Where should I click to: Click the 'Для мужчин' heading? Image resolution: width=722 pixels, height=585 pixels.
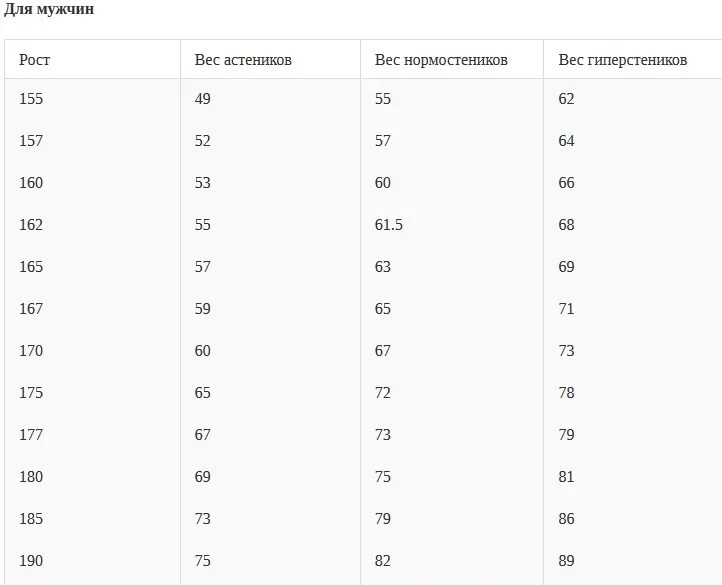49,9
